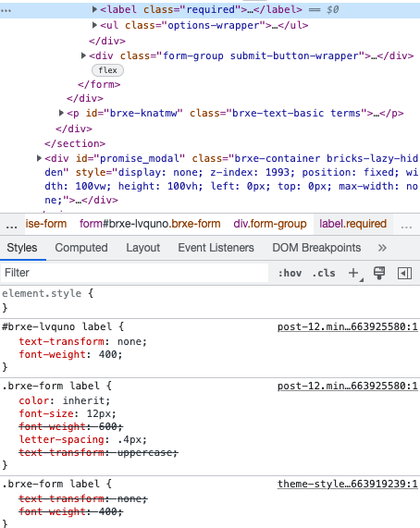Expand the submit-button-wrapper div node
Screen dimensions: 420x528
pos(83,55)
